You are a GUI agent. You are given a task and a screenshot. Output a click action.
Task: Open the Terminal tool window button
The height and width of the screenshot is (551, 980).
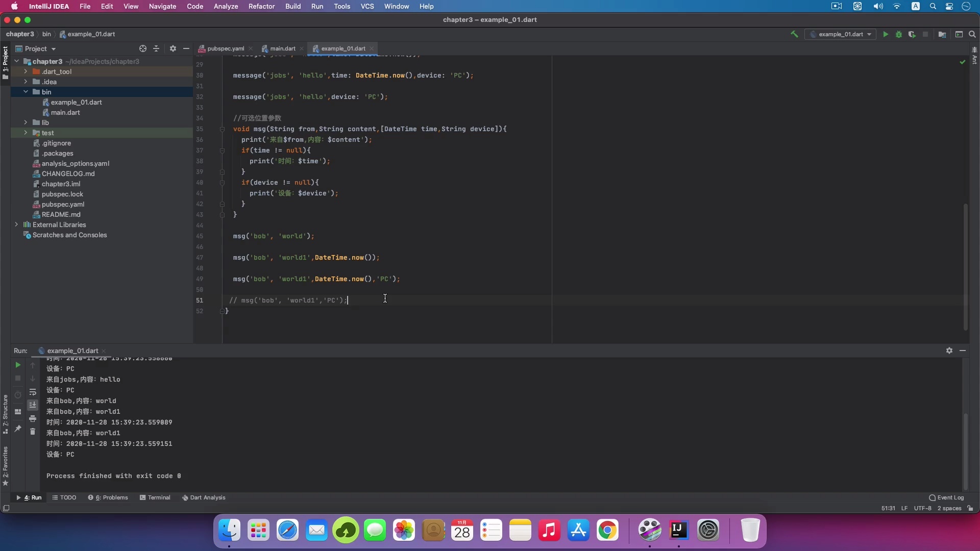(155, 497)
